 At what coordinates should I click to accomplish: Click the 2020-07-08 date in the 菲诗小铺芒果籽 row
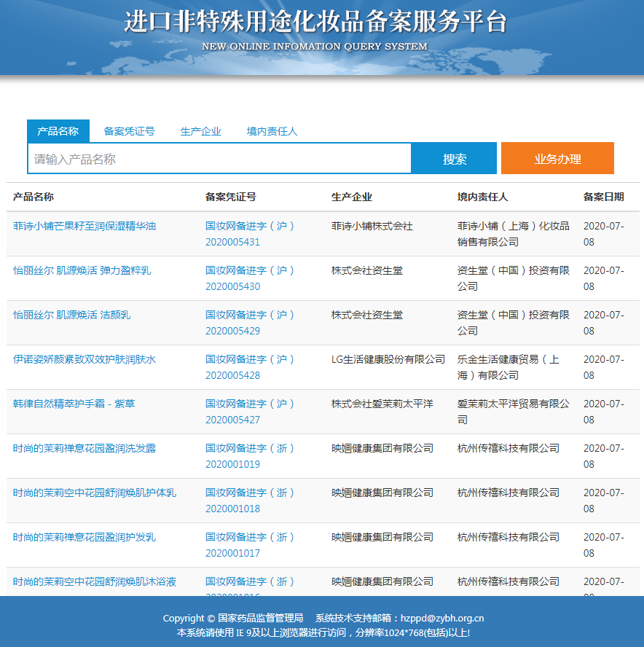(x=604, y=234)
